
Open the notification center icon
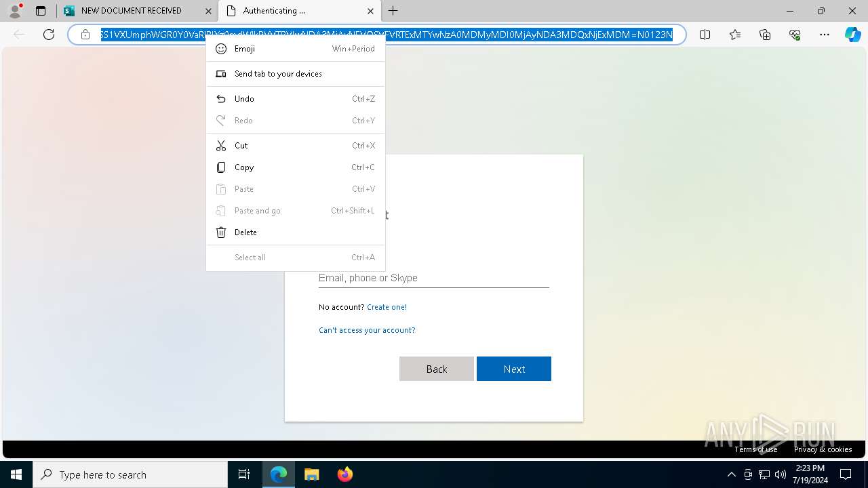pyautogui.click(x=846, y=474)
